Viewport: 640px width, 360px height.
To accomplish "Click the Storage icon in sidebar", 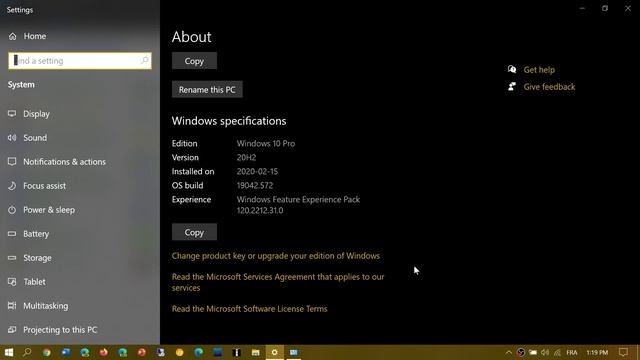I will 12,258.
